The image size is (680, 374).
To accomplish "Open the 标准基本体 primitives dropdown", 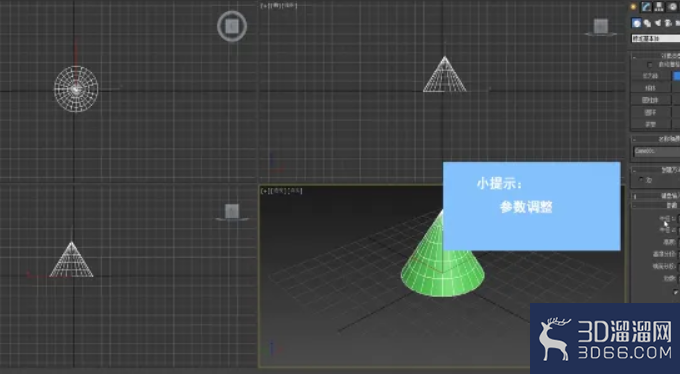I will [x=655, y=39].
